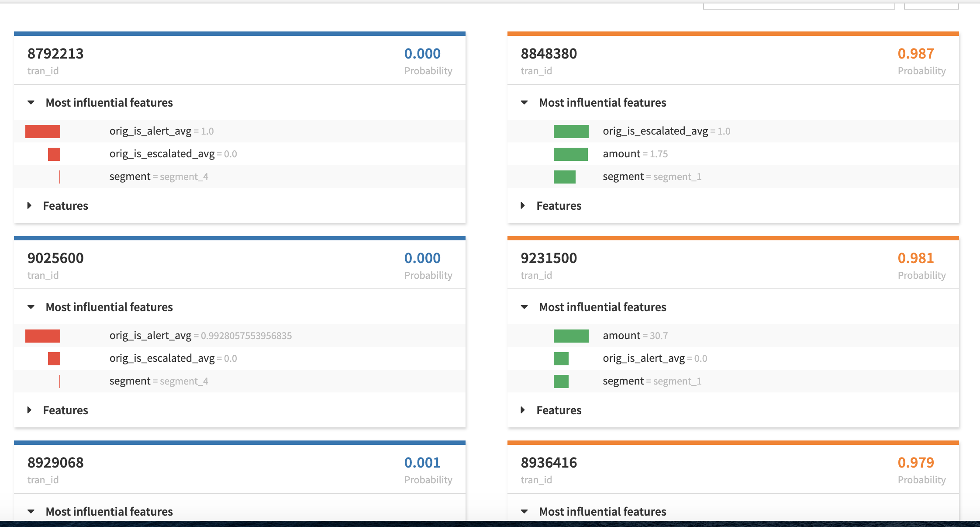Click green amount = 30.7 influence bar
Image resolution: width=980 pixels, height=527 pixels.
[571, 336]
